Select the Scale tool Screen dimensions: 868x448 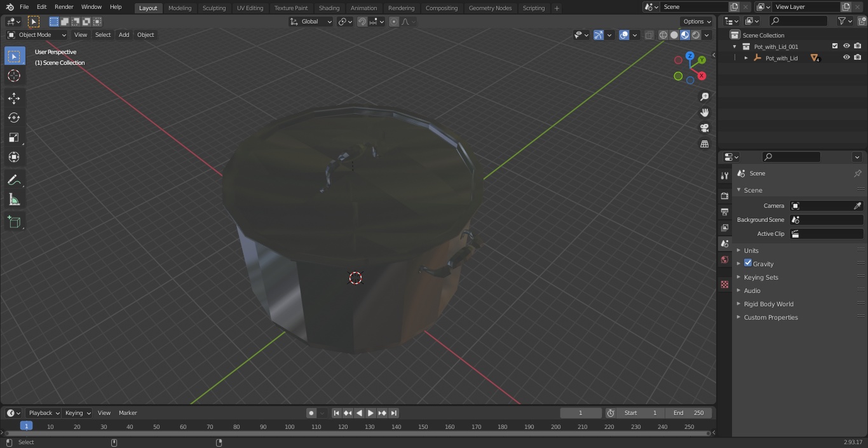(14, 137)
